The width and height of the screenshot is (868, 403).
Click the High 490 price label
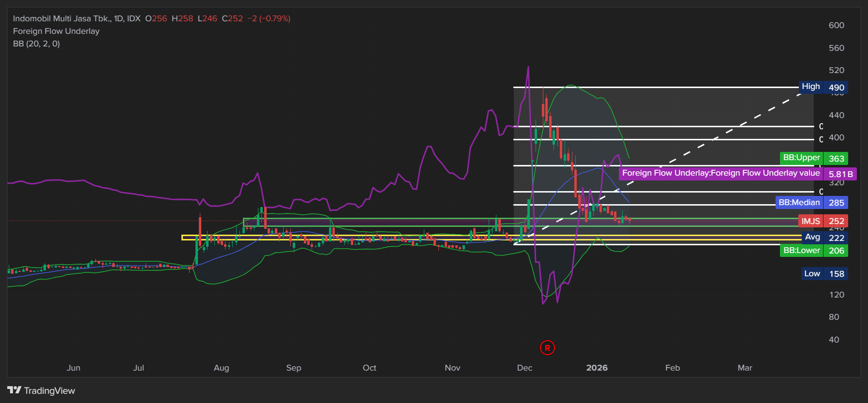pyautogui.click(x=823, y=87)
